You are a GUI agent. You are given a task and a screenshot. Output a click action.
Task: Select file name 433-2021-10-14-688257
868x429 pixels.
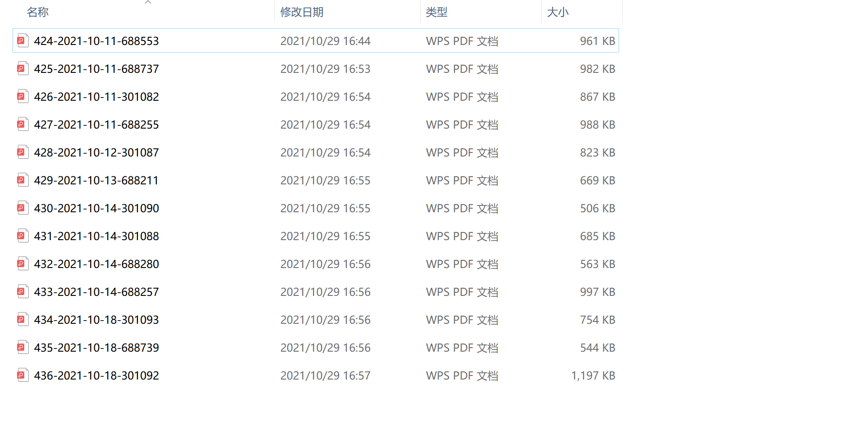(97, 292)
